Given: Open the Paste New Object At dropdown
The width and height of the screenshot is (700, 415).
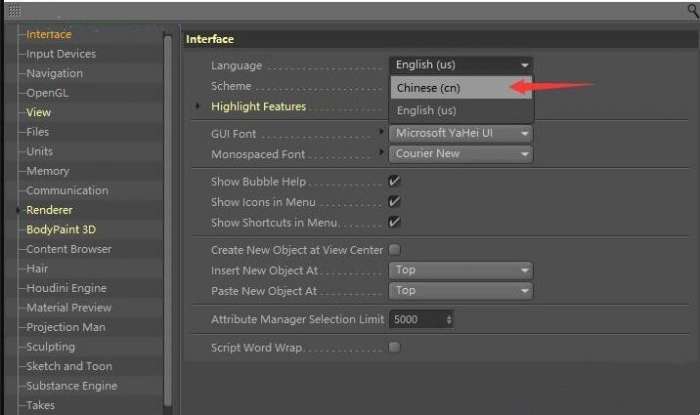Looking at the screenshot, I should (461, 290).
